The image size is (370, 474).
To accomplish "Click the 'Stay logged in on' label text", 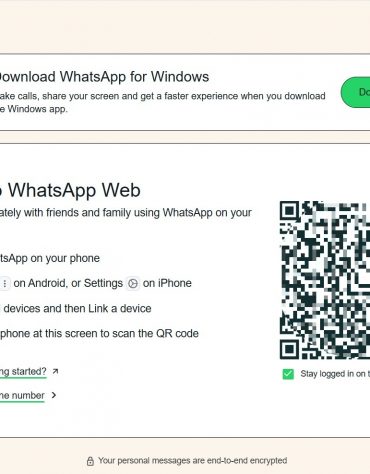I will (x=333, y=374).
